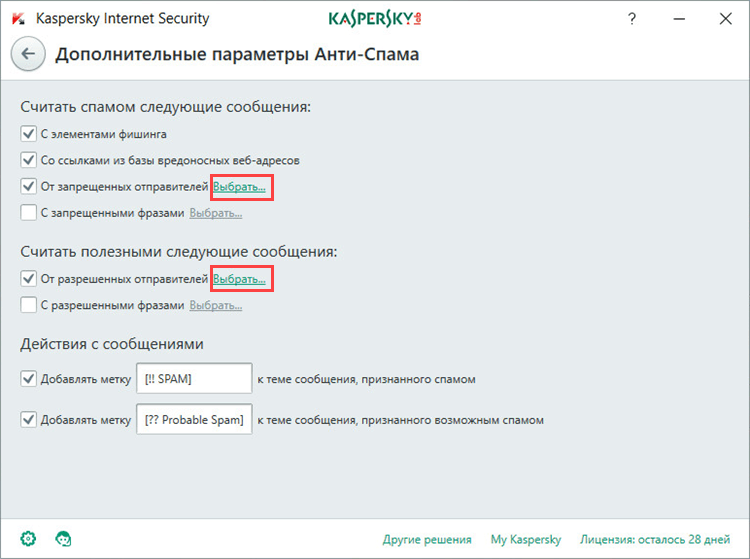Open 'Выбрать...' for allowed senders
The image size is (750, 559).
pyautogui.click(x=239, y=279)
